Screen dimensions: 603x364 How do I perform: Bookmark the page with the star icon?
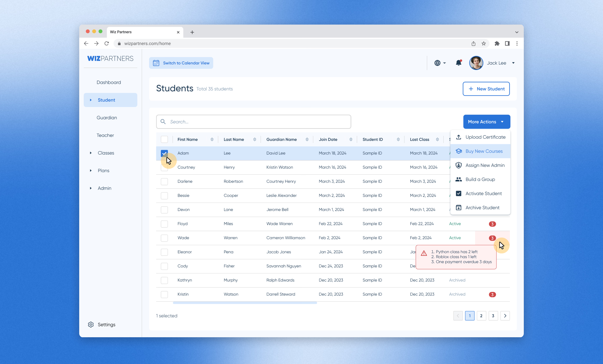(x=484, y=43)
